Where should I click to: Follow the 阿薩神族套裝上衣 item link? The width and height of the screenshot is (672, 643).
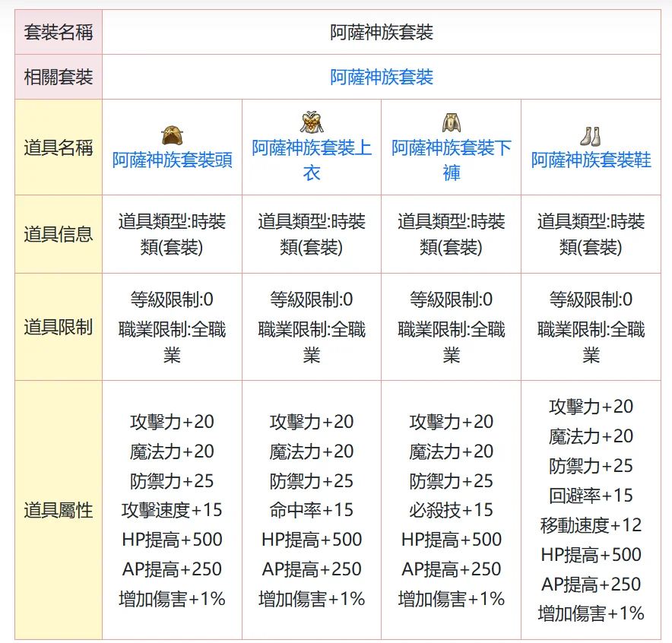tap(312, 160)
